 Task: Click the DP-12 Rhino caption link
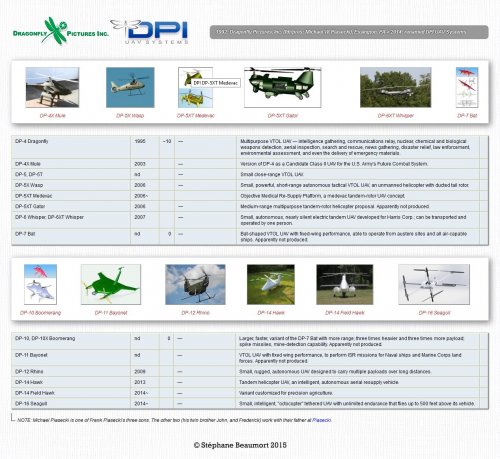click(x=195, y=313)
